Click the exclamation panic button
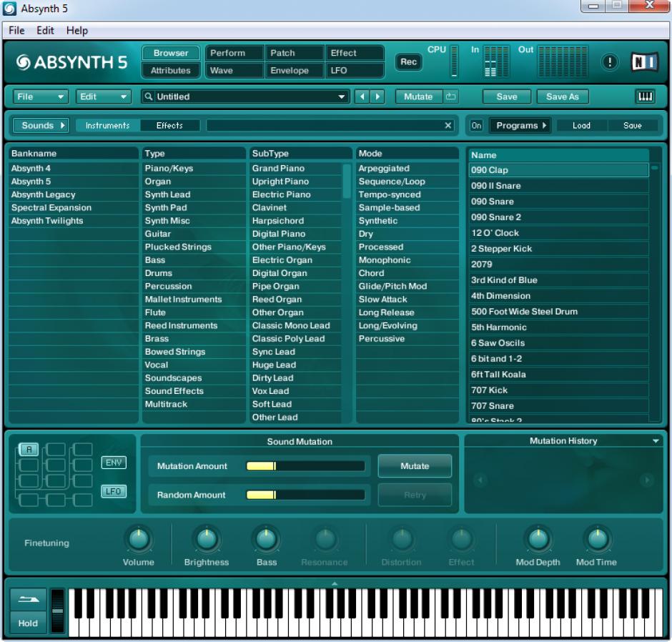672x642 pixels. [609, 62]
